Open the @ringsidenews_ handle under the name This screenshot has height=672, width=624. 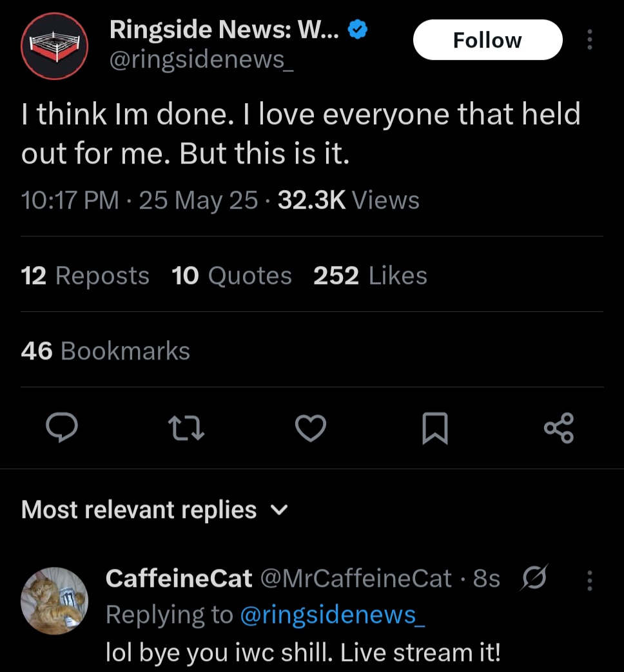pyautogui.click(x=201, y=59)
